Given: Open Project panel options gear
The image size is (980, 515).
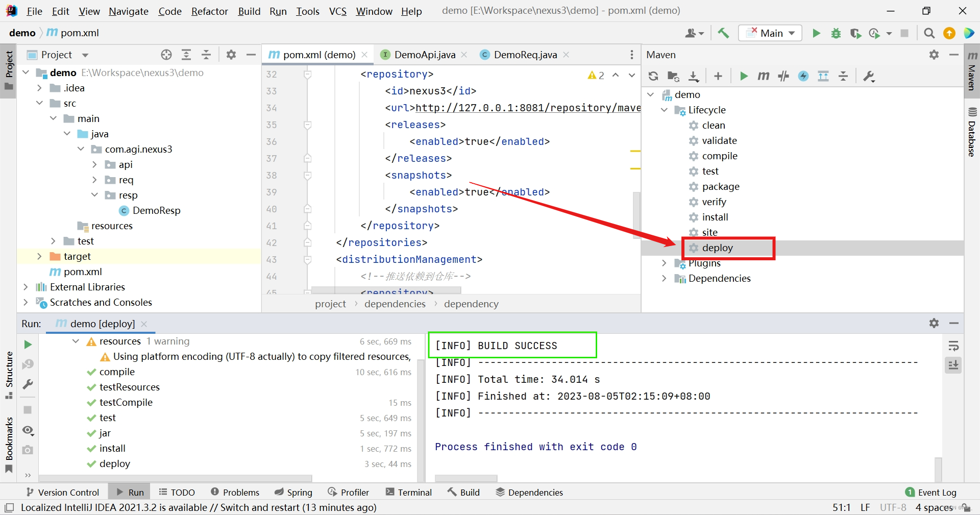Looking at the screenshot, I should point(231,55).
